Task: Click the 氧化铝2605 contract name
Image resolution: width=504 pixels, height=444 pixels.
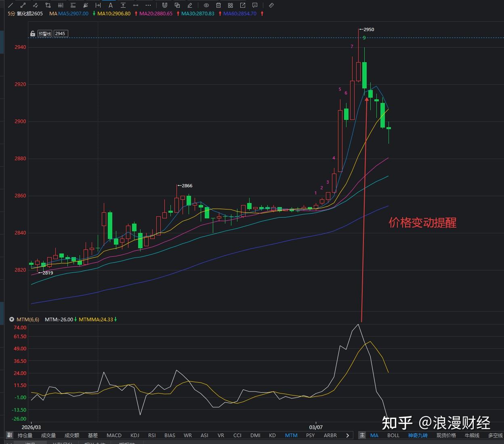Action: coord(29,13)
